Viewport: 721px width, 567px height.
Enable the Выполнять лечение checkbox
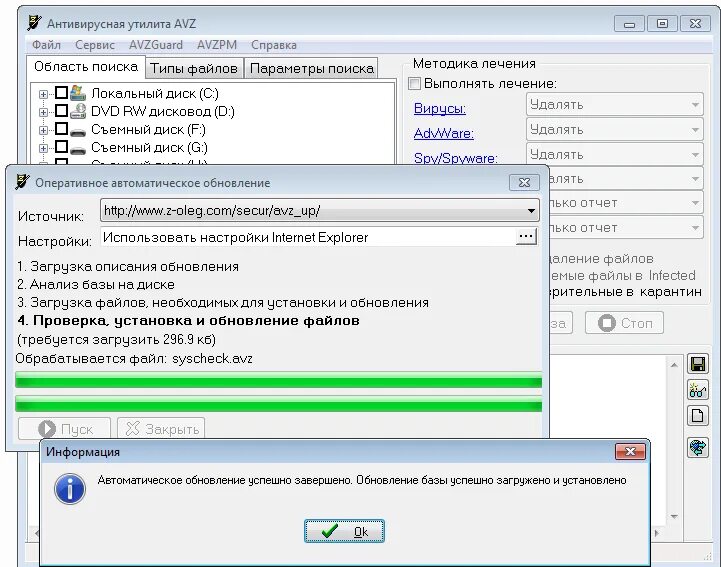[414, 83]
